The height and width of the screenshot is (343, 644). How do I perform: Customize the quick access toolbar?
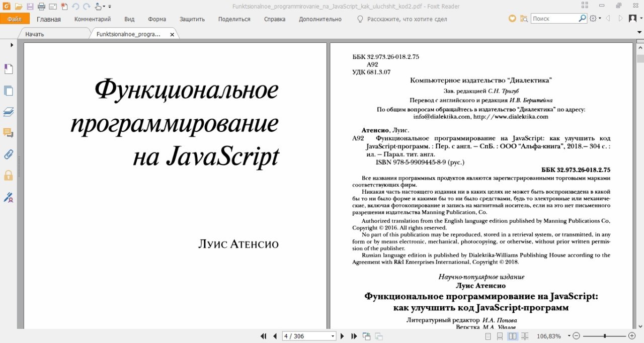point(110,7)
